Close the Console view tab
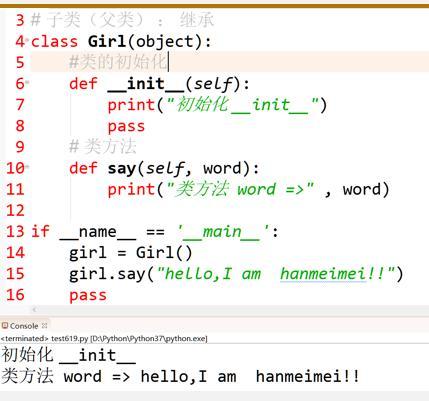This screenshot has width=429, height=401. click(x=44, y=325)
